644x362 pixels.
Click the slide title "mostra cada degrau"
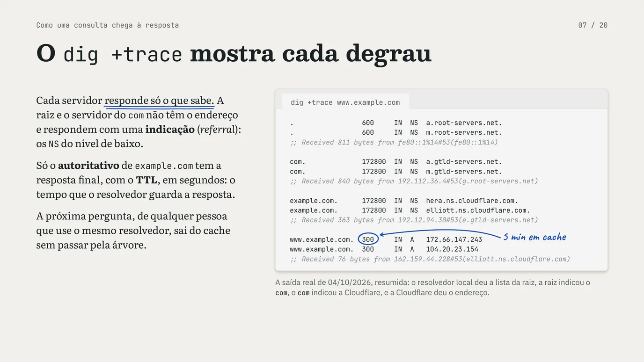click(x=310, y=53)
